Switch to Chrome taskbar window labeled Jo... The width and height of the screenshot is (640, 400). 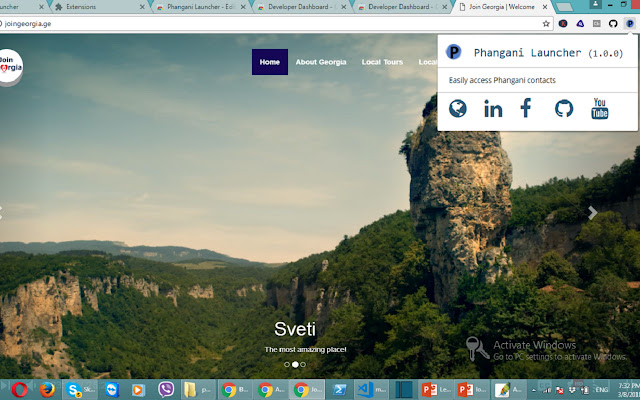(x=307, y=390)
